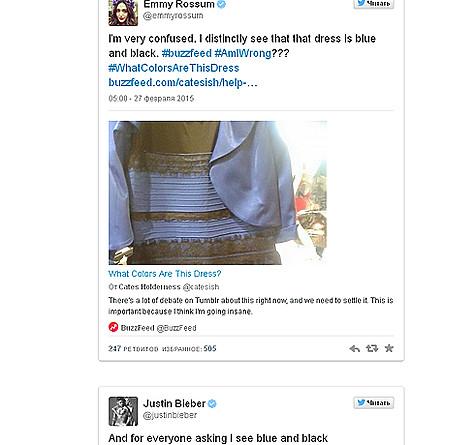Open the #buzzfeed hashtag
This screenshot has height=445, width=475.
point(187,53)
